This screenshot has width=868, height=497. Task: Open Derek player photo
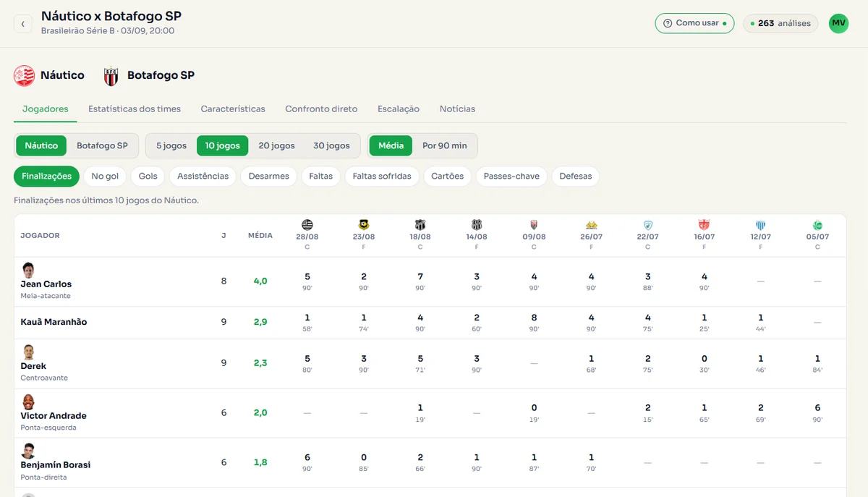coord(28,352)
